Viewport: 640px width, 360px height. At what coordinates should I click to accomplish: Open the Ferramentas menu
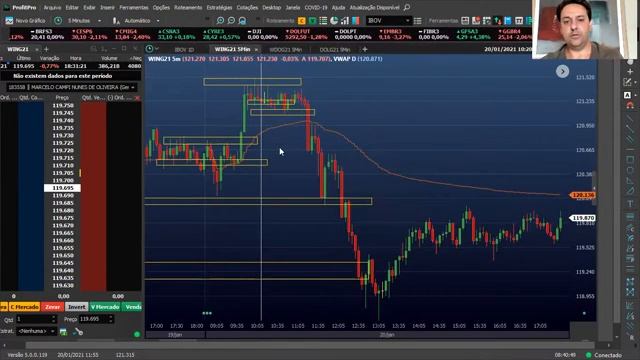click(x=134, y=7)
